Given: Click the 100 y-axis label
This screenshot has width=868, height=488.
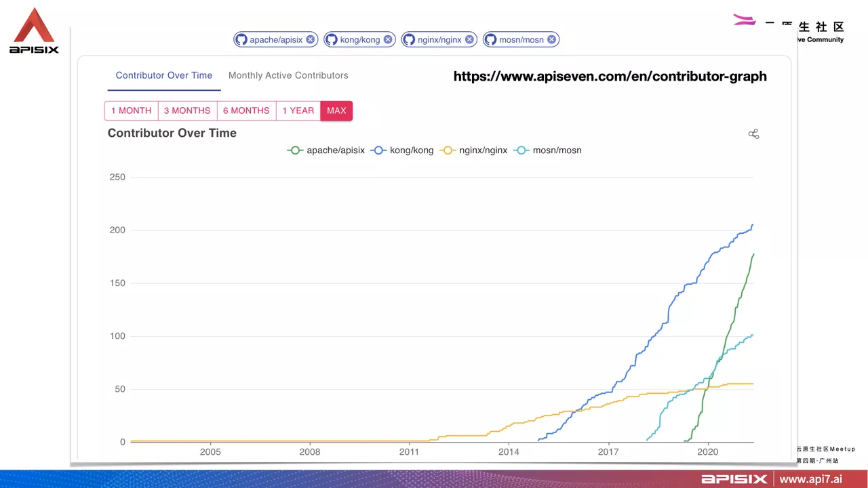Looking at the screenshot, I should [x=117, y=336].
